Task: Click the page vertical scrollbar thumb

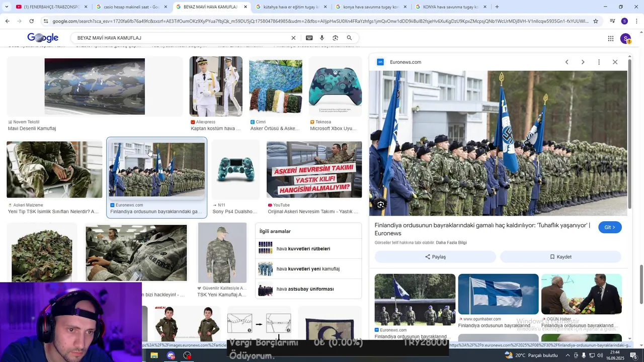Action: click(641, 284)
